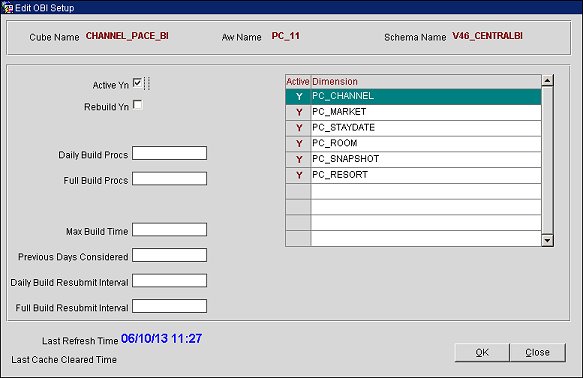
Task: Click the Daily Build Procs field
Action: click(x=170, y=153)
